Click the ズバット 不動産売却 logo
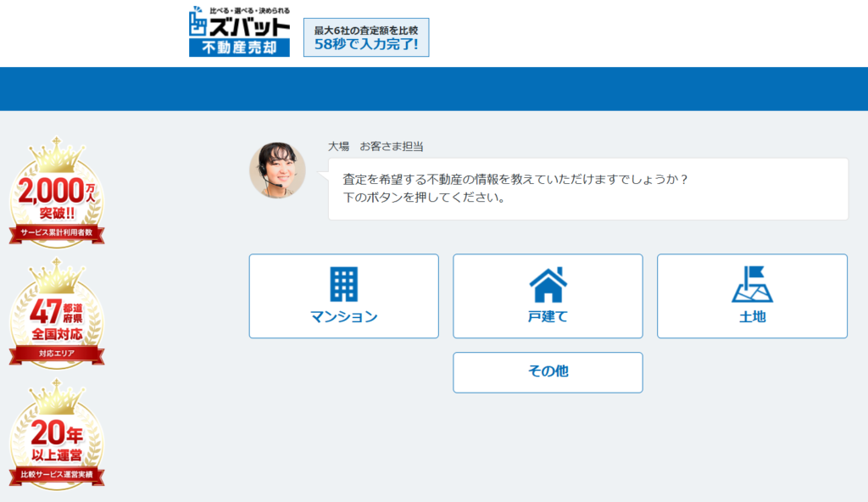This screenshot has width=868, height=502. [x=239, y=32]
